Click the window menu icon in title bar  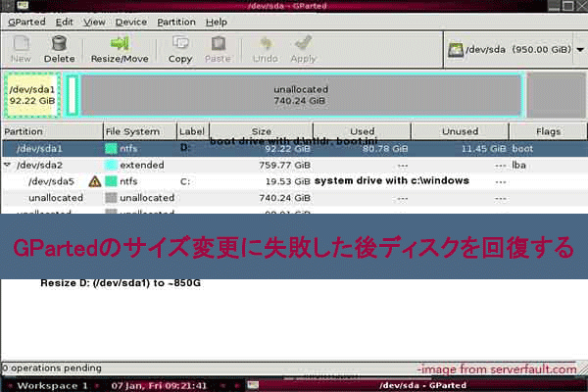coord(23,5)
